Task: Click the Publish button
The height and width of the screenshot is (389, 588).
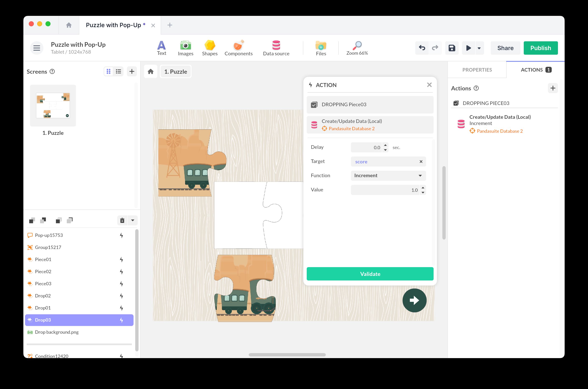Action: tap(540, 48)
